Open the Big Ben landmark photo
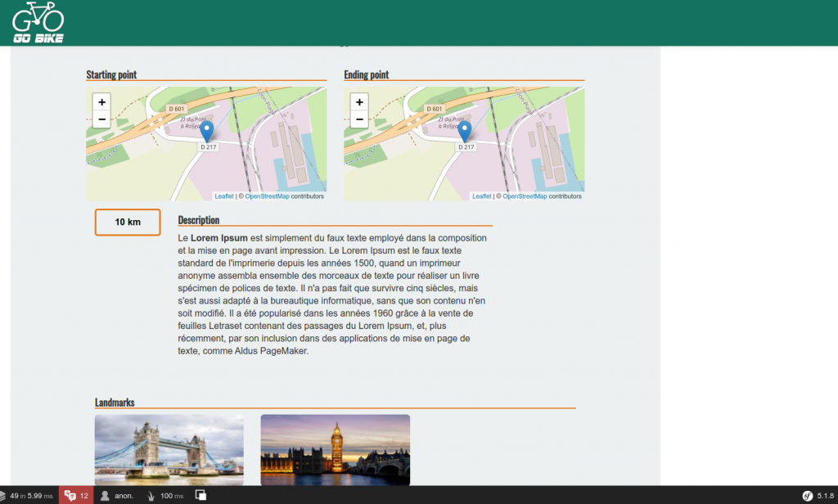This screenshot has width=838, height=504. pos(335,449)
